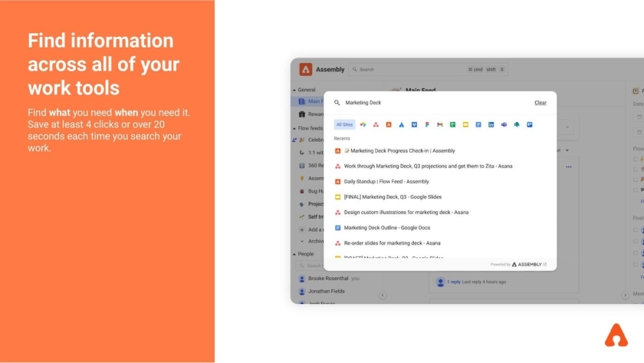
Task: Collapse the People sidebar section
Action: click(294, 254)
